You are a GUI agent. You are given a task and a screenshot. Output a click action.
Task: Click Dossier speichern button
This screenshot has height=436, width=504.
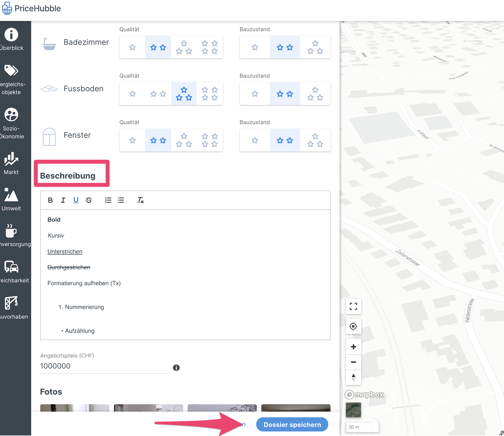[x=292, y=425]
